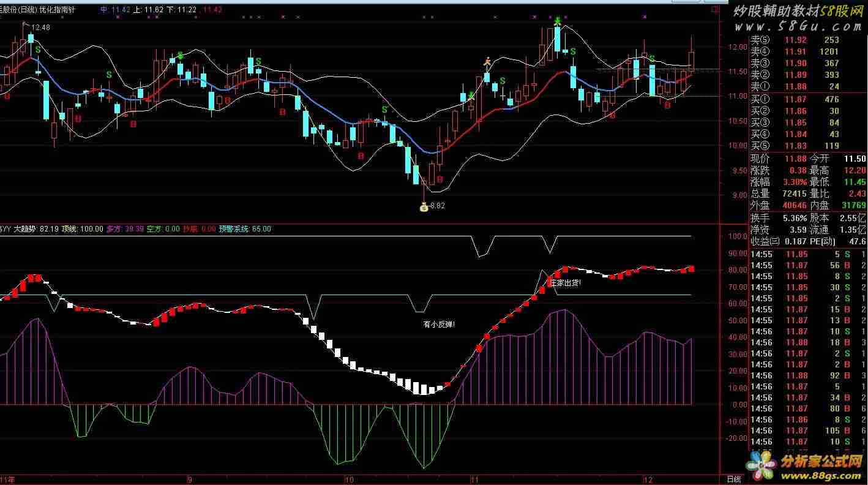
Task: Click the 大趋势: 82.19 indicator label
Action: [x=36, y=229]
